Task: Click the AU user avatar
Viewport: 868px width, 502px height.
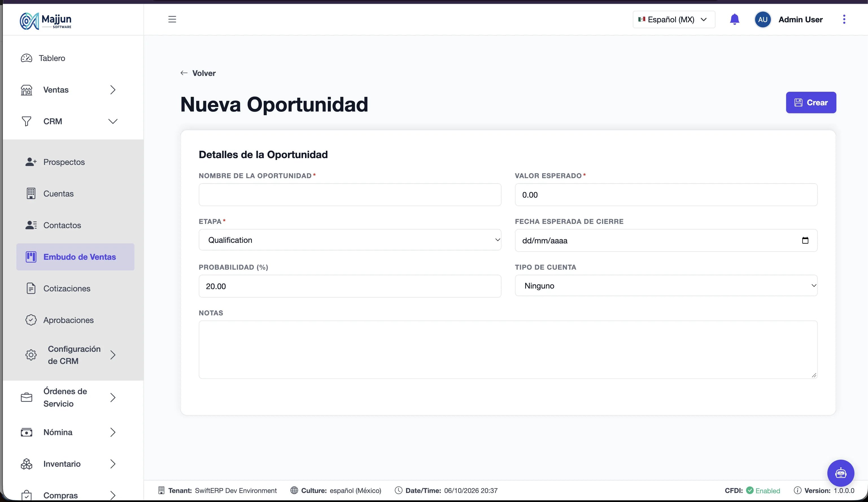Action: (x=763, y=19)
